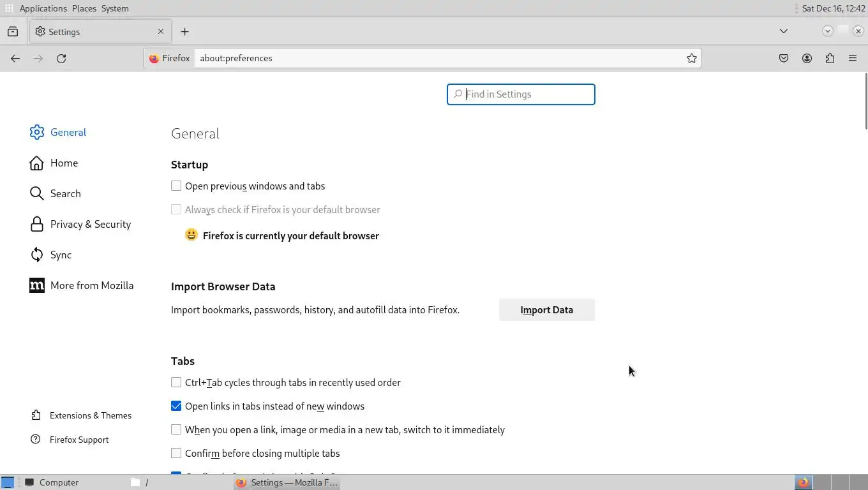Screen dimensions: 868x490
Task: Uncheck Open links in tabs instead of new windows
Action: click(x=176, y=406)
